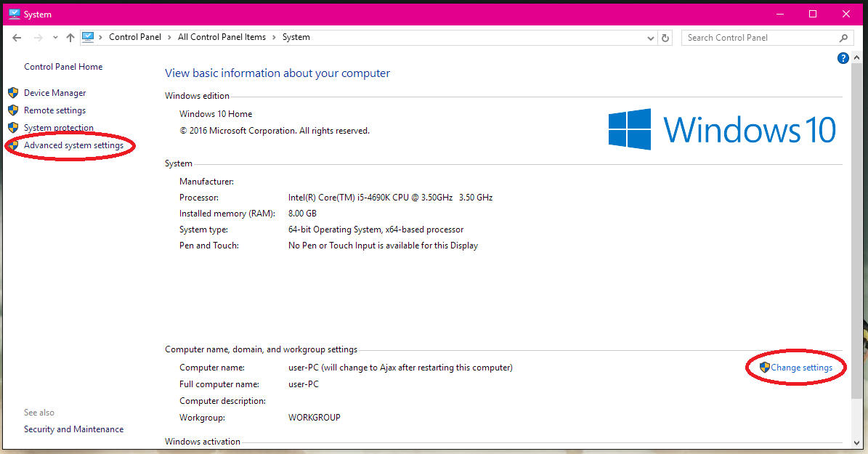Screen dimensions: 868x454
Task: Click the Device Manager shield icon
Action: coord(13,92)
